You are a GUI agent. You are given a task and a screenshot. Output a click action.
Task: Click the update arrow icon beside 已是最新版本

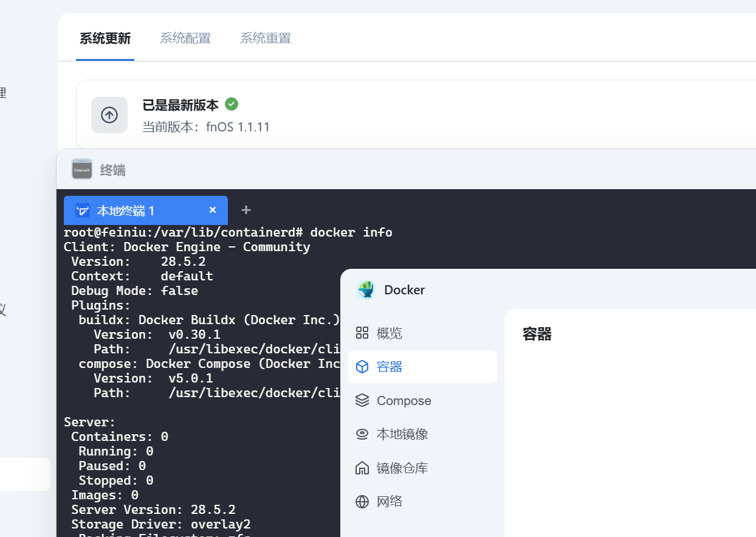point(109,115)
